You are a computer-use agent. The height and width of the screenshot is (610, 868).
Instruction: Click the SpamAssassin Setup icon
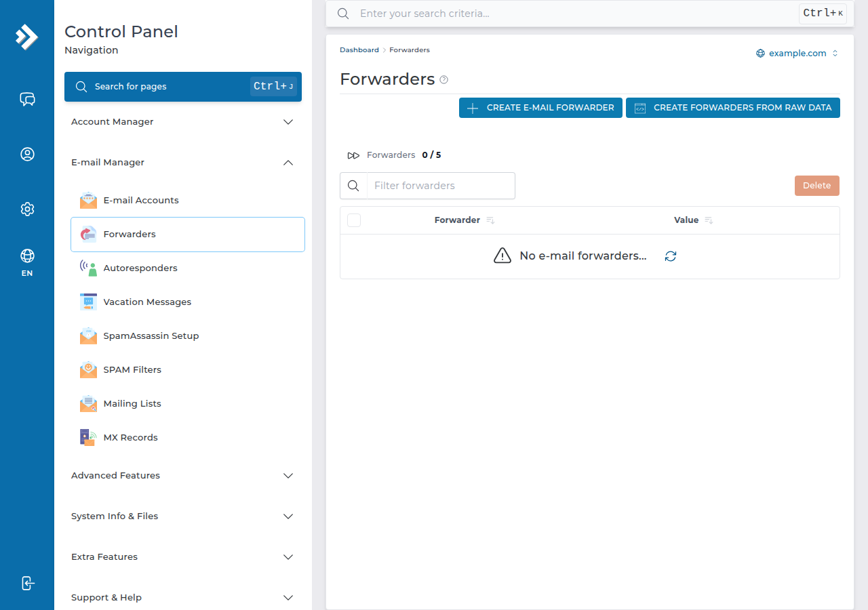click(x=88, y=336)
